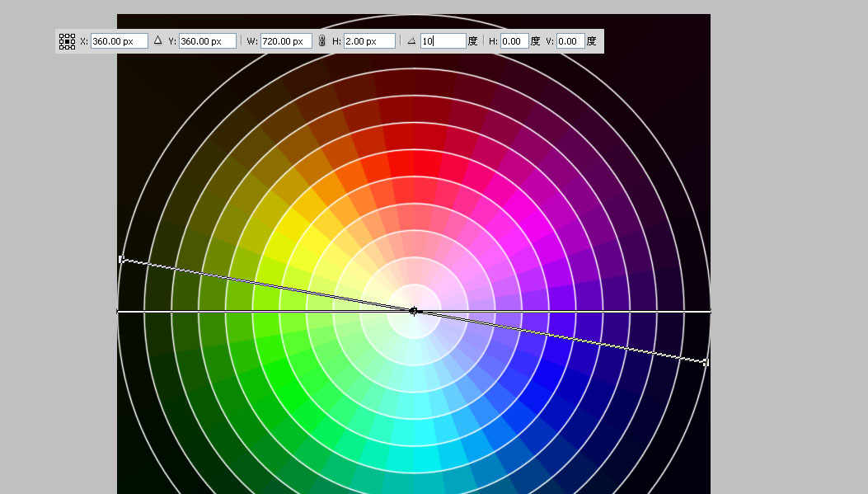Click the "V:" skew label in the options bar
868x494 pixels.
point(550,41)
